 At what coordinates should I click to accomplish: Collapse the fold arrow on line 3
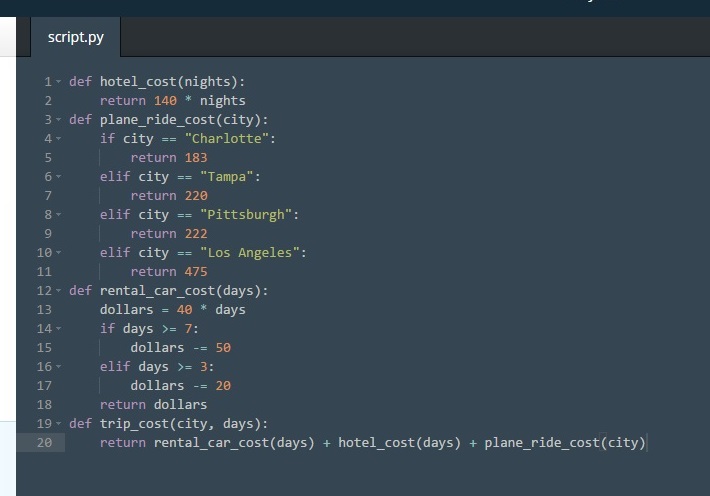[59, 120]
